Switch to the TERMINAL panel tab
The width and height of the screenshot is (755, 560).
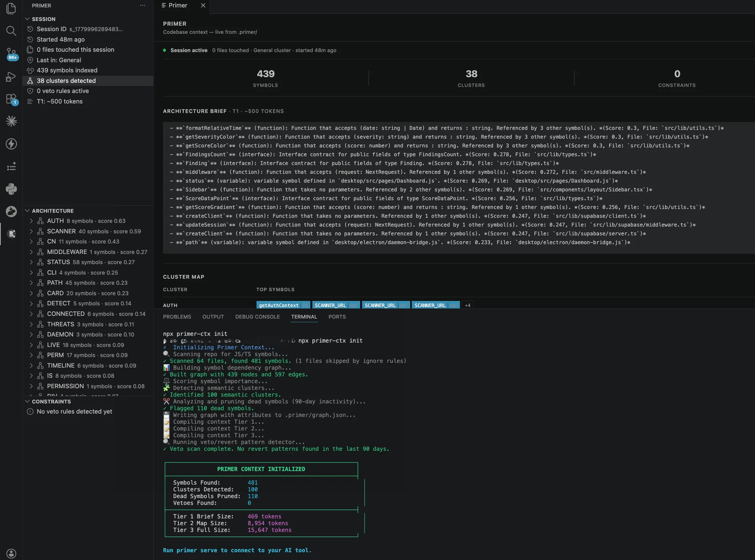[x=304, y=317]
